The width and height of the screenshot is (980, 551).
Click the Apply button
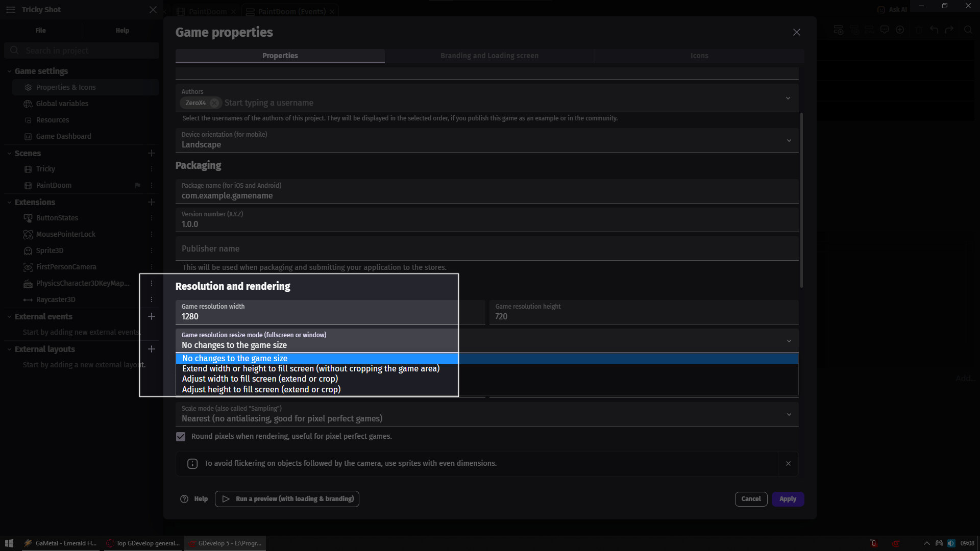(787, 499)
